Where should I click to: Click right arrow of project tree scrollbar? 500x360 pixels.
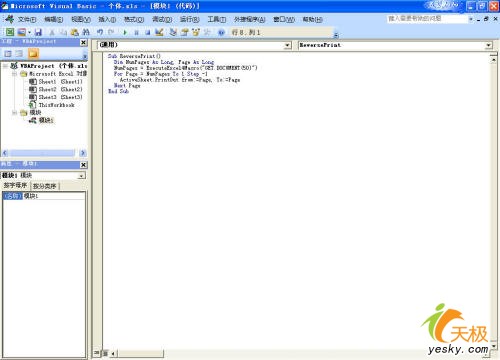(x=83, y=153)
